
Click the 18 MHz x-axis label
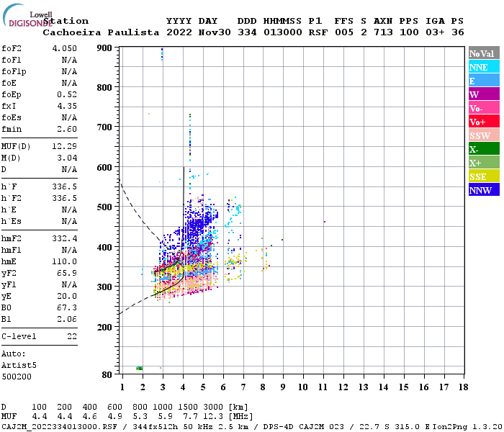(x=464, y=387)
